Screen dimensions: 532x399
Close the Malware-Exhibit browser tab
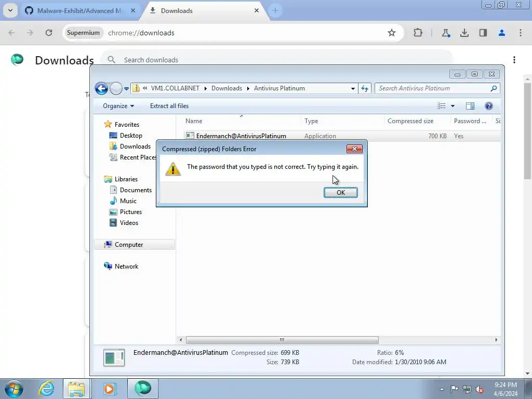(133, 10)
